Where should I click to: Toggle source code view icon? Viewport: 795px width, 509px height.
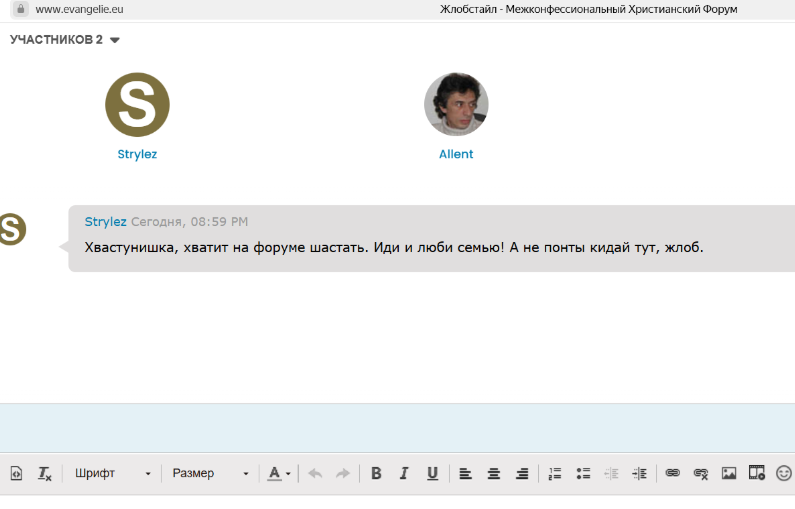(x=16, y=473)
